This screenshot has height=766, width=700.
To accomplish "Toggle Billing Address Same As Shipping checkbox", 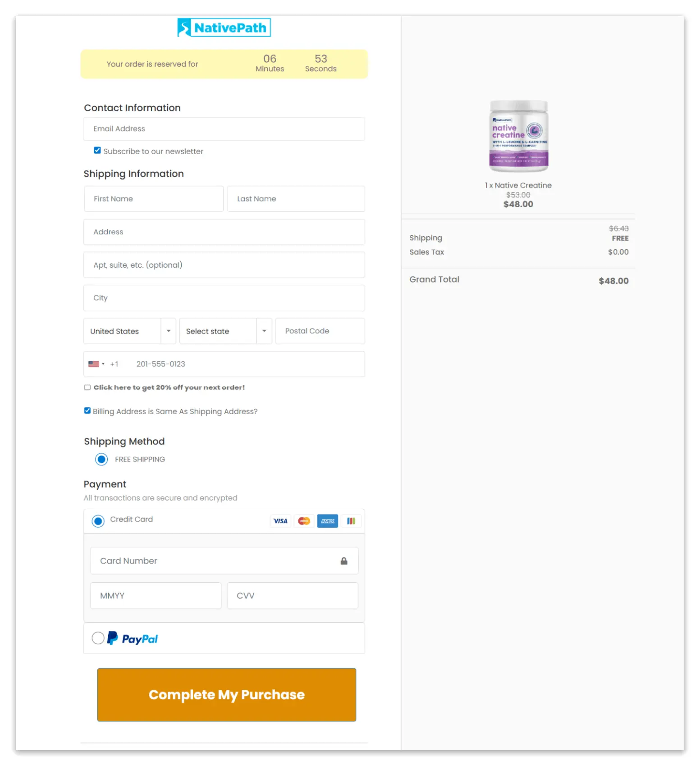I will click(87, 411).
